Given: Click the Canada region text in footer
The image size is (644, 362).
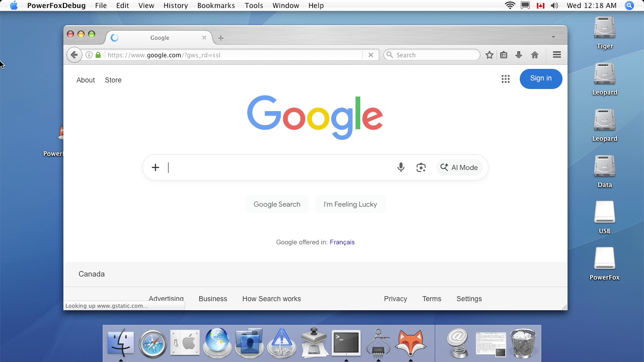Looking at the screenshot, I should pos(92,274).
